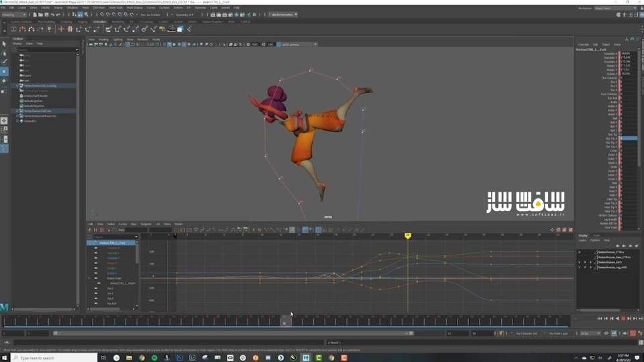Click the Save Scene icon
Screen dimensions: 644x362
[x=46, y=15]
